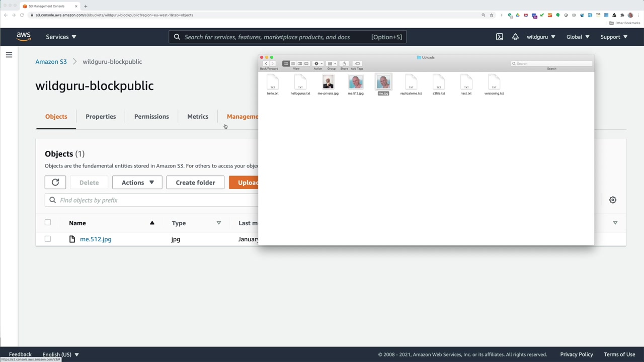This screenshot has width=644, height=362.
Task: Open the table preferences gear
Action: pyautogui.click(x=613, y=200)
